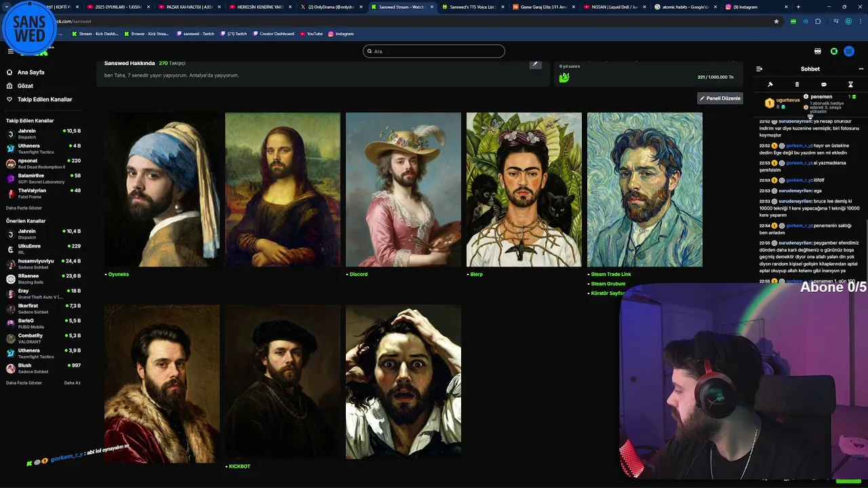This screenshot has width=868, height=488.
Task: Open the Instagram bookmark in bookmarks bar
Action: (x=341, y=33)
